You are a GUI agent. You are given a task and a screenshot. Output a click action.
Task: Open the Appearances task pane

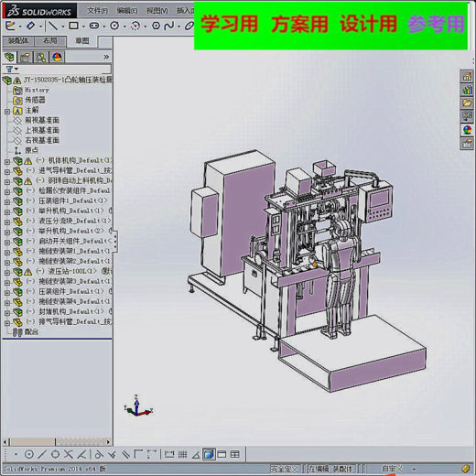[467, 130]
